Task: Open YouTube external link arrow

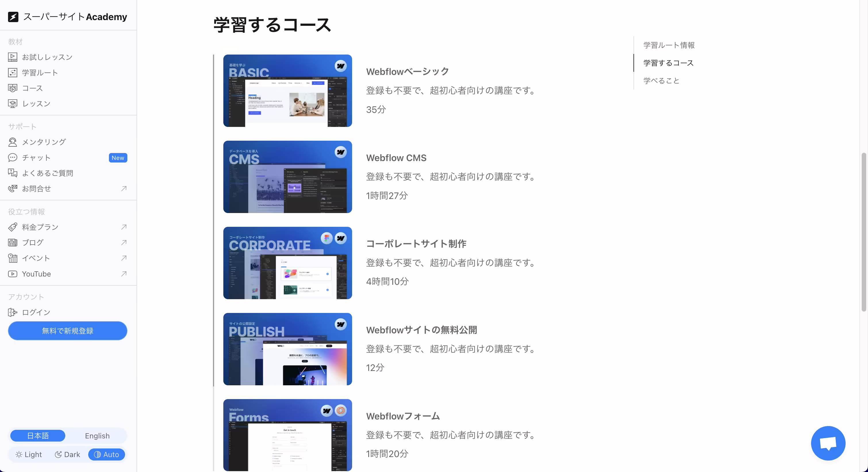Action: pyautogui.click(x=124, y=274)
